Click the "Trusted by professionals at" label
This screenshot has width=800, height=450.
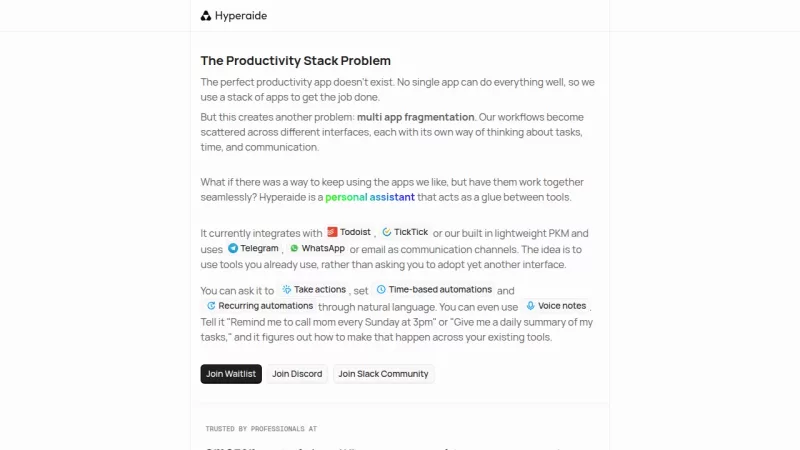pyautogui.click(x=261, y=429)
